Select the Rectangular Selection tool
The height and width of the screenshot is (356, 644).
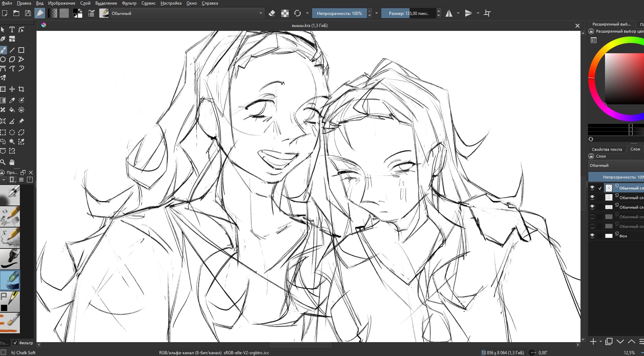pos(3,132)
